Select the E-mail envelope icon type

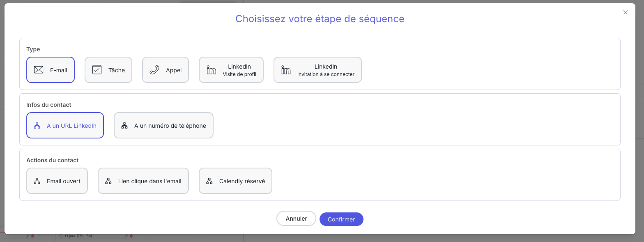point(39,70)
